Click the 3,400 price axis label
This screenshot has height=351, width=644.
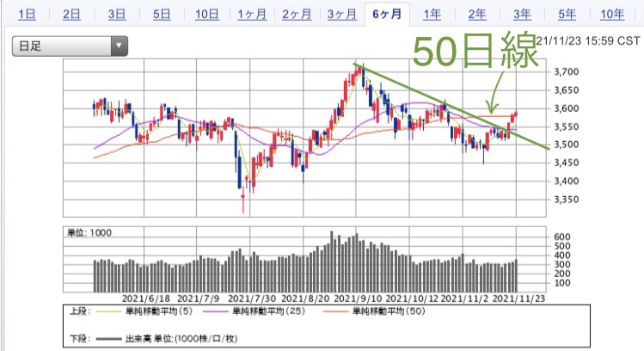coord(567,181)
